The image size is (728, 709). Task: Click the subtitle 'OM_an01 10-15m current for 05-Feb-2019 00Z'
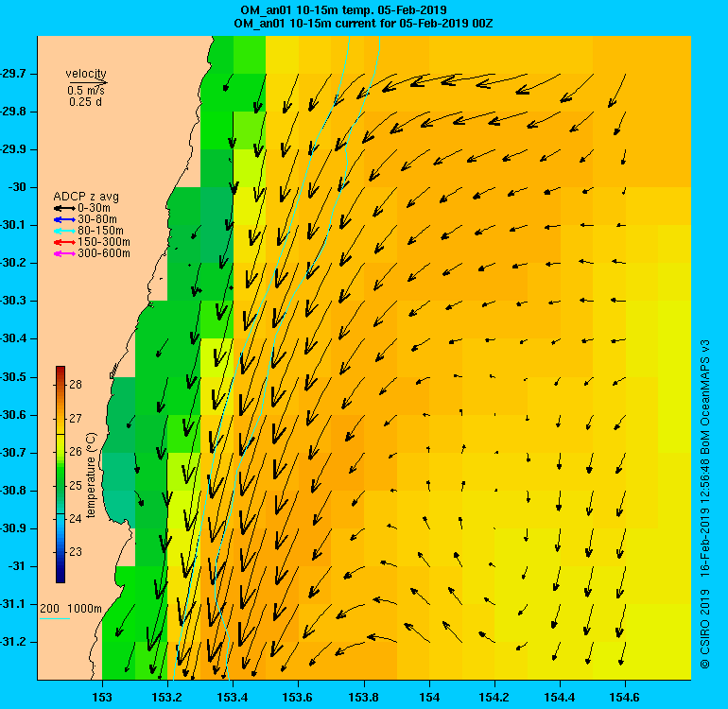click(x=363, y=24)
